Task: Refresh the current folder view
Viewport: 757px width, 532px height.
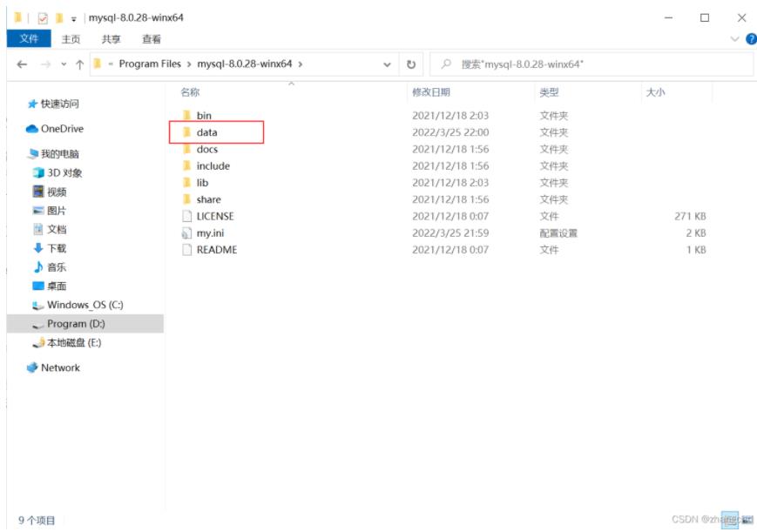Action: tap(411, 64)
